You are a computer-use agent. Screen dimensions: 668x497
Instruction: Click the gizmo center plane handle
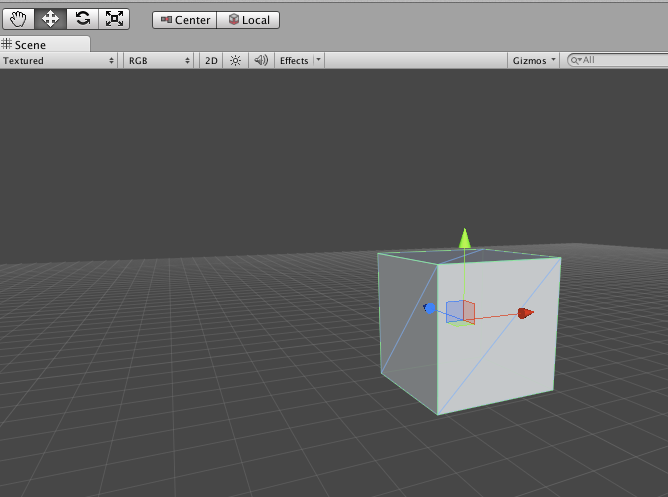[x=460, y=312]
